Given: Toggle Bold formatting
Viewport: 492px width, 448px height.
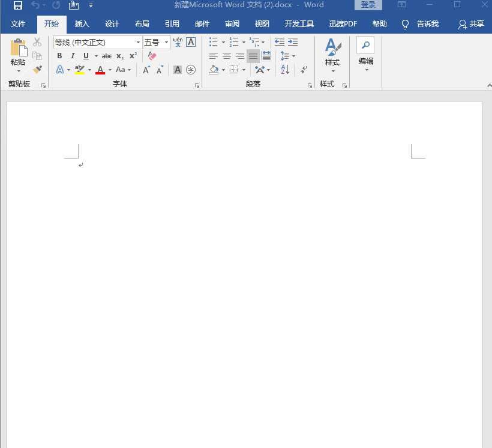Looking at the screenshot, I should (x=59, y=56).
